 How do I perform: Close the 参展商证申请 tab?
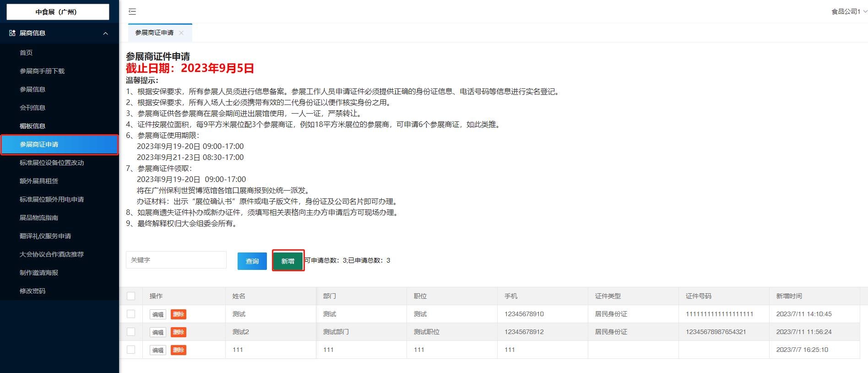click(x=181, y=33)
